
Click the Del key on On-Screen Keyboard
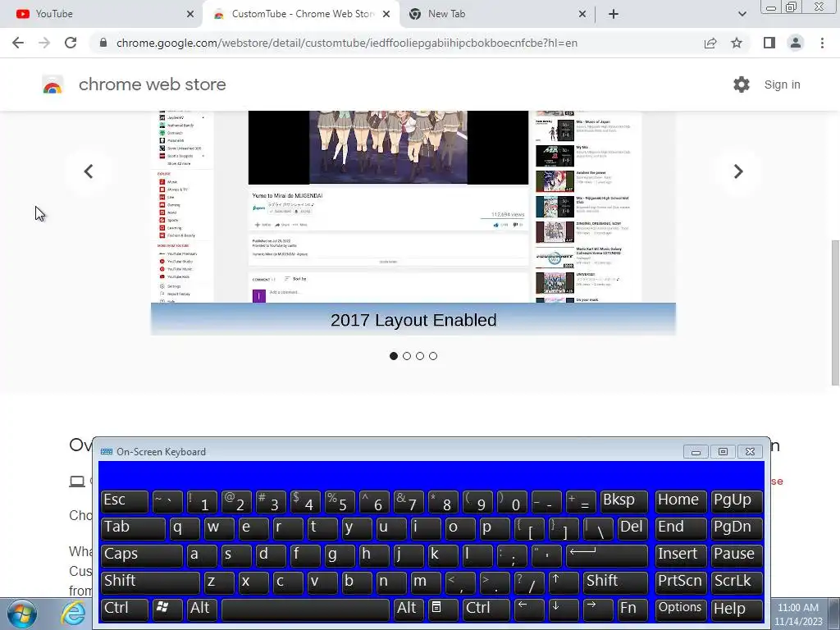(x=632, y=528)
